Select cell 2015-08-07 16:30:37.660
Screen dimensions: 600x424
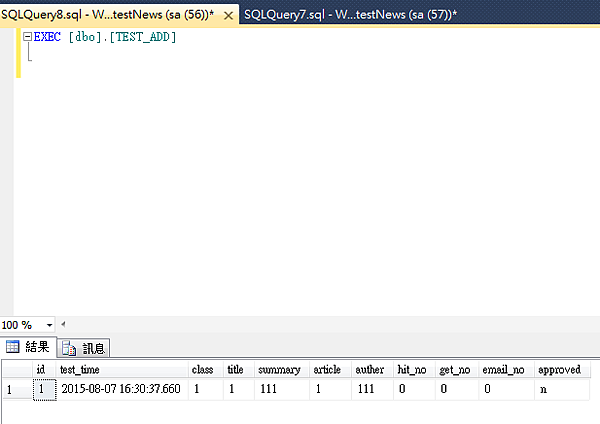[122, 390]
